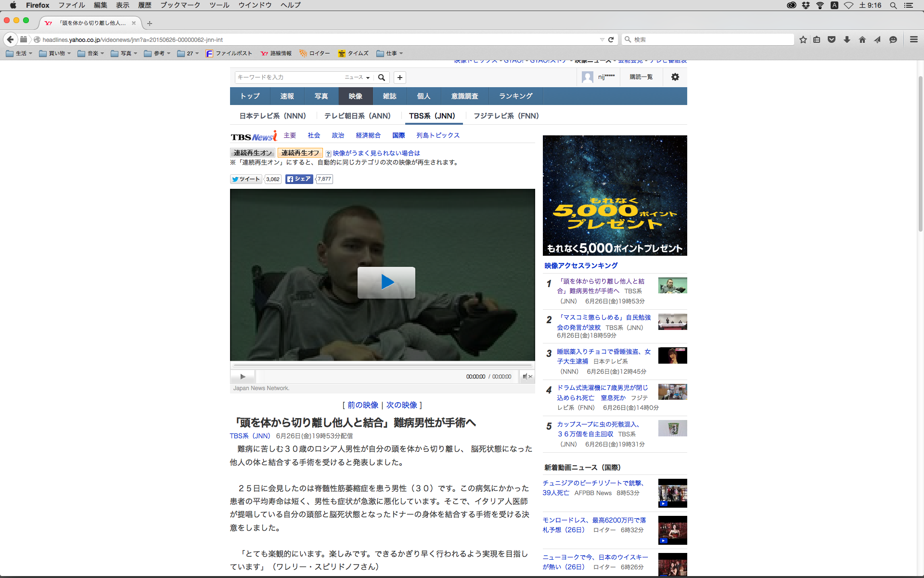
Task: Click the Firefox home icon
Action: click(862, 39)
